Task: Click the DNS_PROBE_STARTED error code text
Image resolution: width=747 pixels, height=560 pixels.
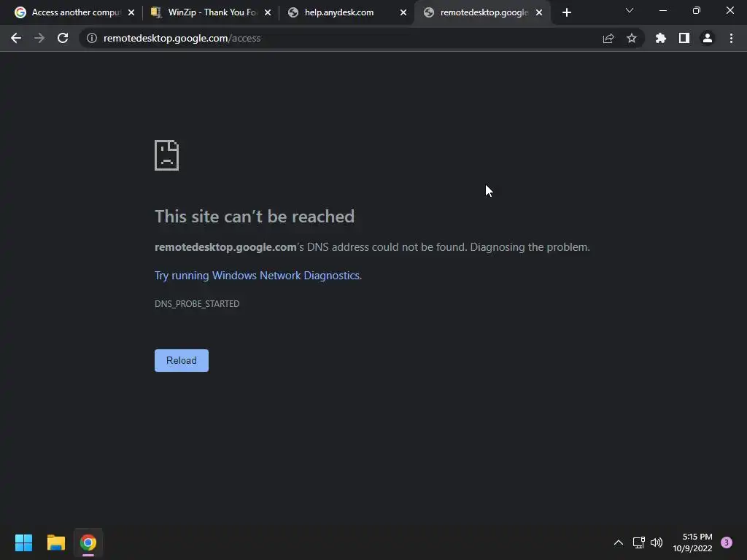Action: tap(197, 304)
